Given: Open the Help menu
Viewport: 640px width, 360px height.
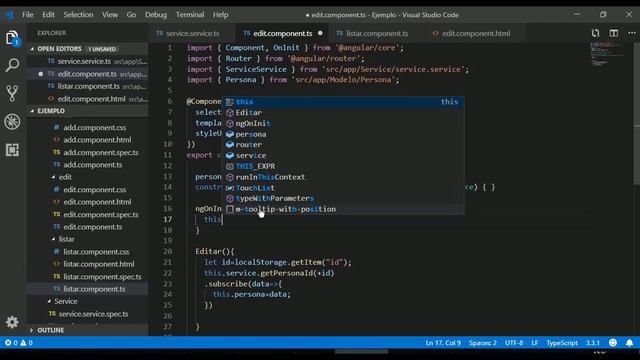Looking at the screenshot, I should click(220, 15).
